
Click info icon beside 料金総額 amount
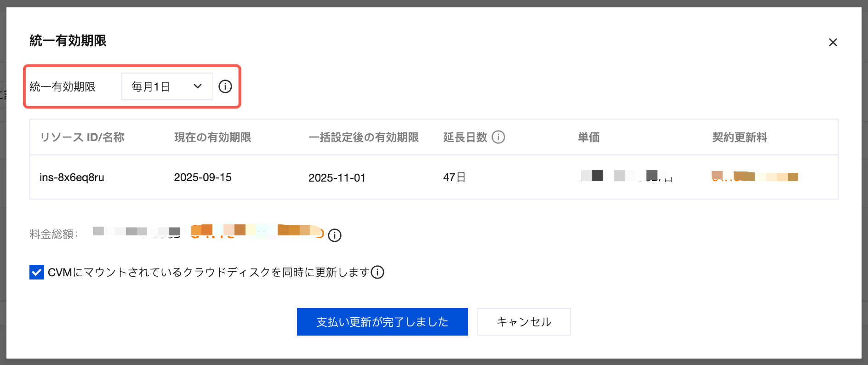(x=335, y=235)
